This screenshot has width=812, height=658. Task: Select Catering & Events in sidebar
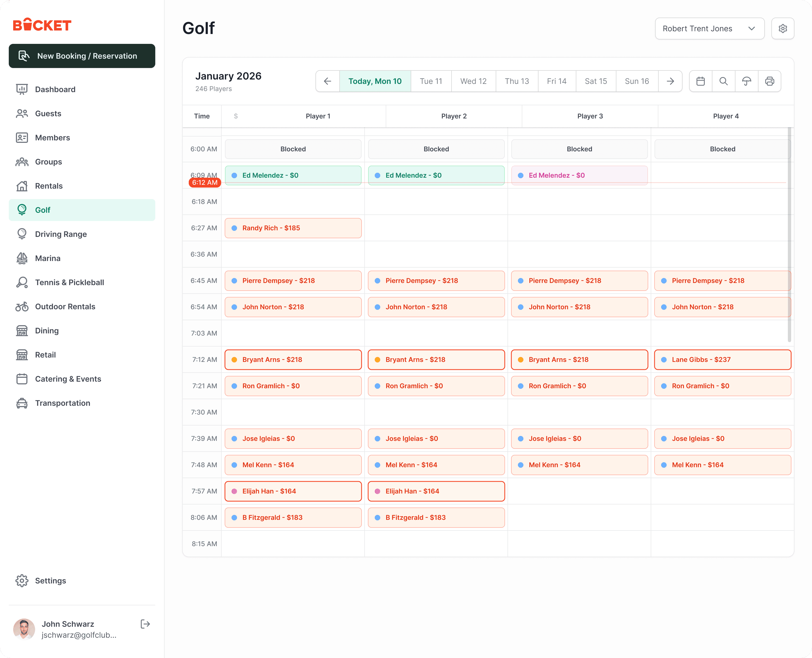pos(68,379)
